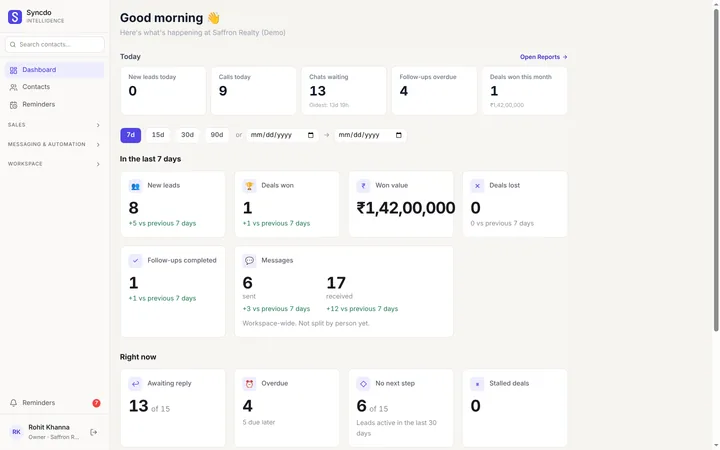Click the logout icon next to Rohit Khanna
The image size is (720, 450).
click(x=94, y=432)
